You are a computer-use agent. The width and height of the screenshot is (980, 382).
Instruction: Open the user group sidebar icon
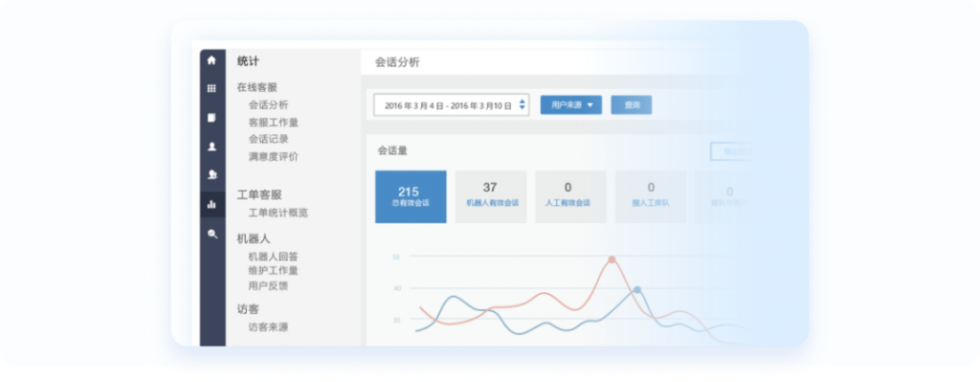pyautogui.click(x=212, y=175)
